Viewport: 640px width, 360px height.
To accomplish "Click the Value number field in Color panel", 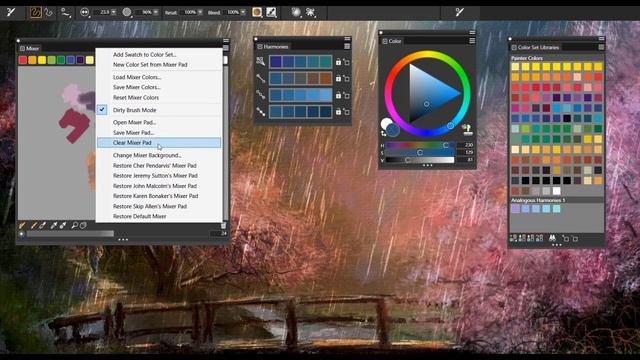I will tap(466, 160).
